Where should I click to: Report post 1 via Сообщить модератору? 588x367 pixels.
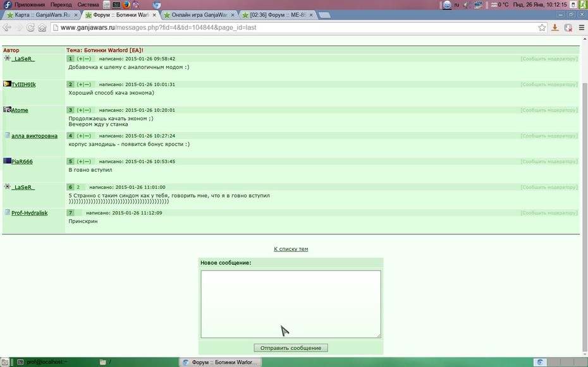[549, 59]
